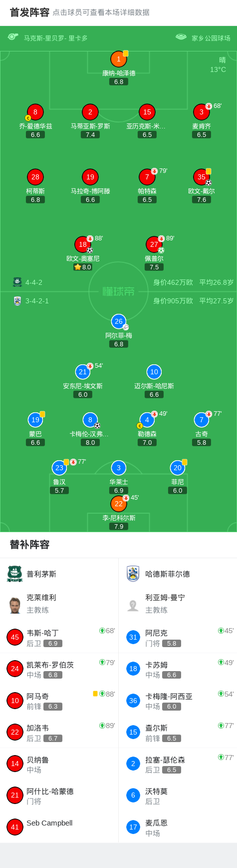
Task: Tap goalkeeper number 1 康纳-哈泽德 circle
Action: (x=118, y=59)
